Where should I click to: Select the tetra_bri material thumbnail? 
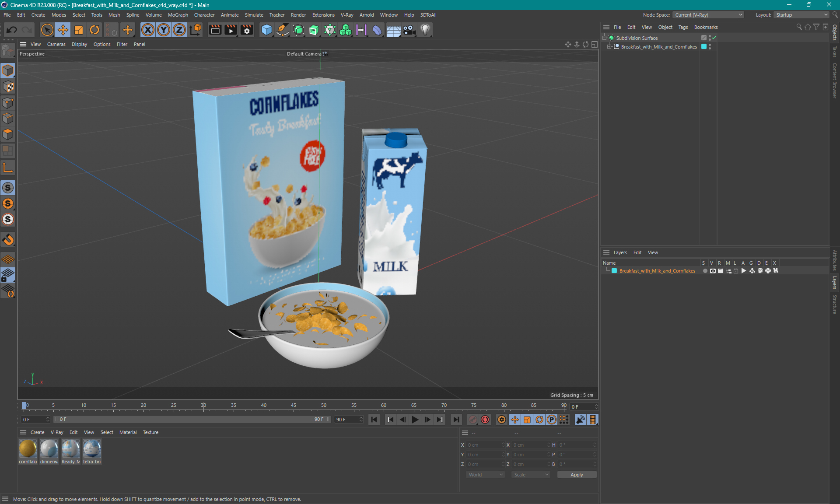(92, 452)
